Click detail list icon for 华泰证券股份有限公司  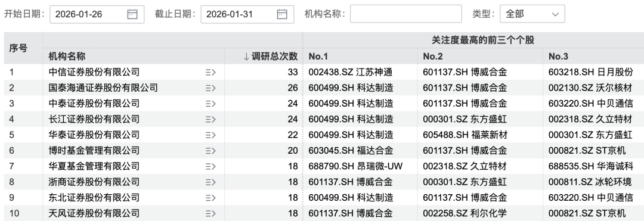(210, 135)
